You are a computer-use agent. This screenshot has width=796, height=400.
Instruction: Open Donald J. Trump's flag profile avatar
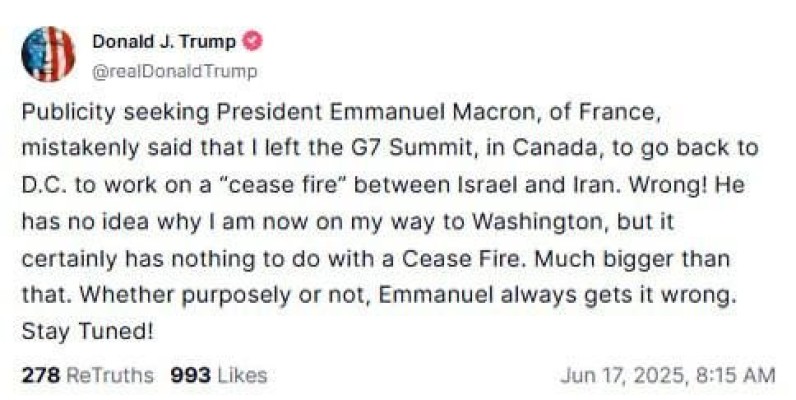(48, 54)
